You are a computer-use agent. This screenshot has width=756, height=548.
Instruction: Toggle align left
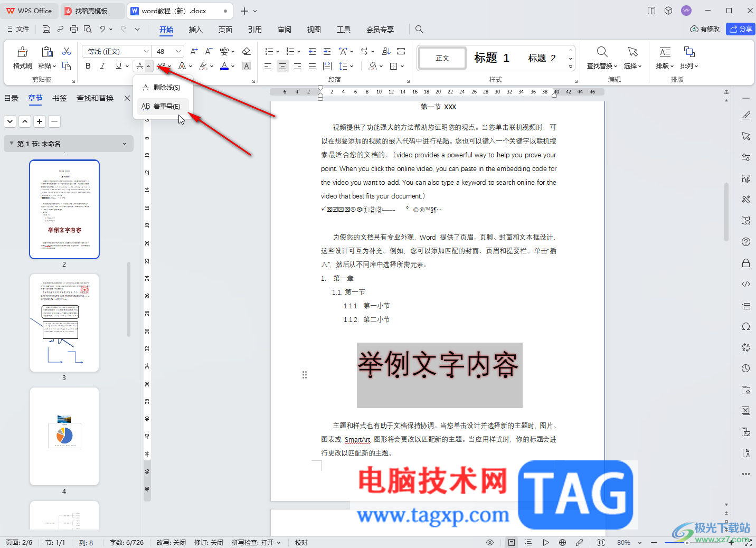pyautogui.click(x=268, y=66)
